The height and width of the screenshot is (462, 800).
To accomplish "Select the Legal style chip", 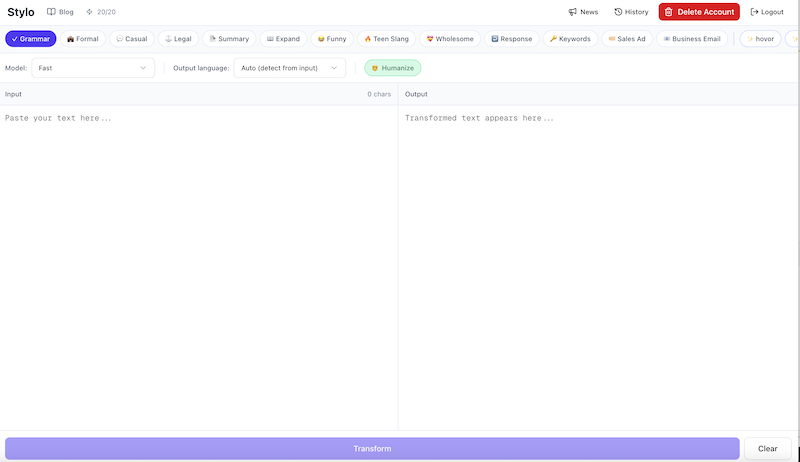I will click(178, 39).
